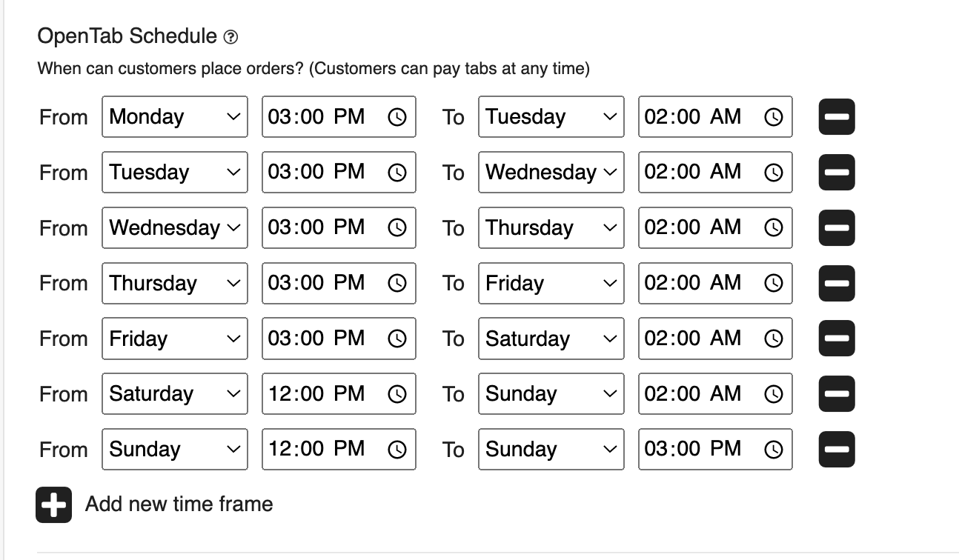Select the Sunday 12:00 PM start time field
The width and height of the screenshot is (959, 560).
click(x=339, y=449)
